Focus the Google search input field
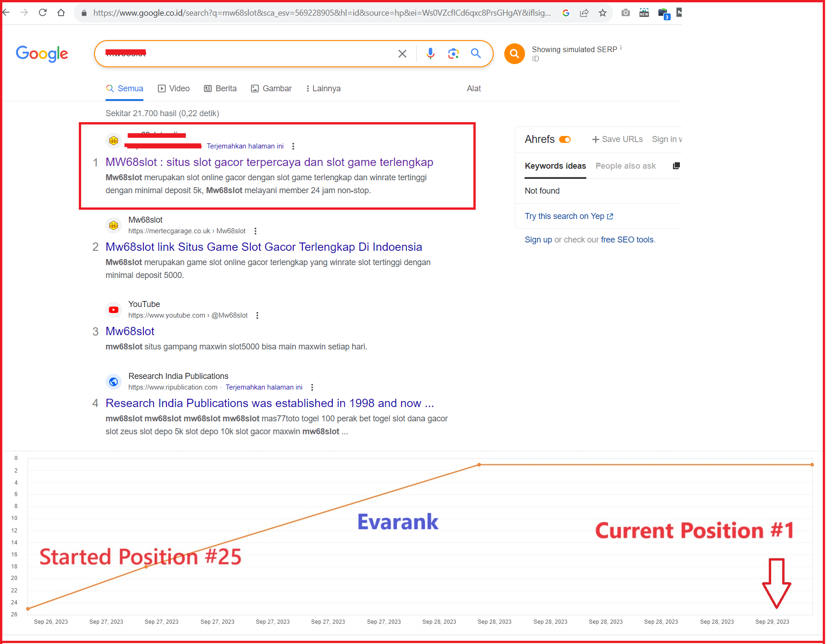 249,53
